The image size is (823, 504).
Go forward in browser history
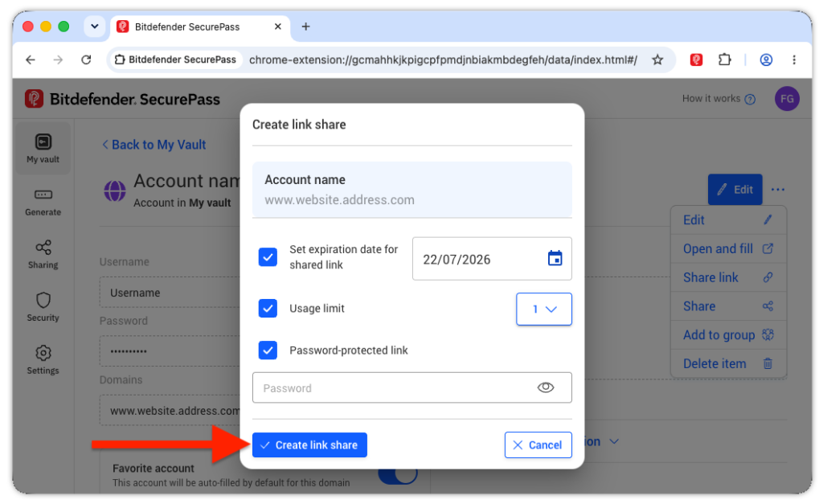[58, 59]
